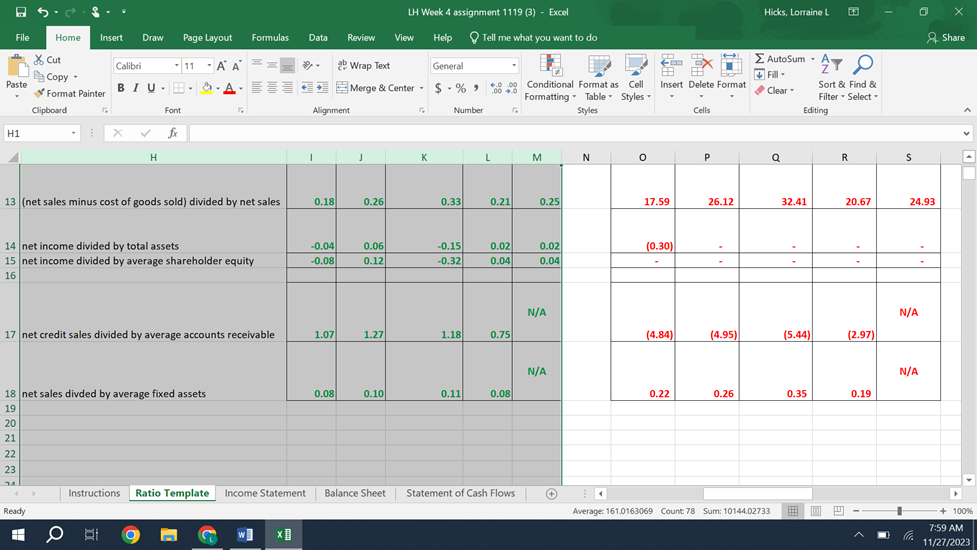Open Sort & Filter options
This screenshot has width=977, height=550.
[x=831, y=78]
